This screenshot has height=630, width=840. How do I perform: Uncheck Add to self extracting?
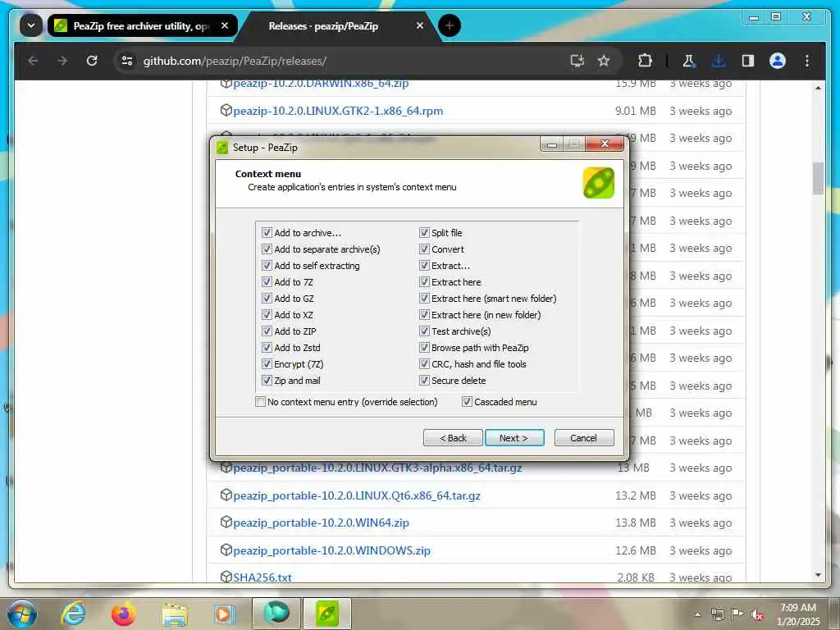click(x=267, y=266)
